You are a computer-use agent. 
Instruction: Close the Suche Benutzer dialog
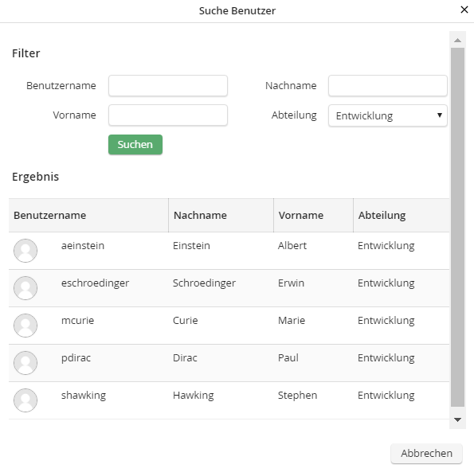click(x=464, y=10)
